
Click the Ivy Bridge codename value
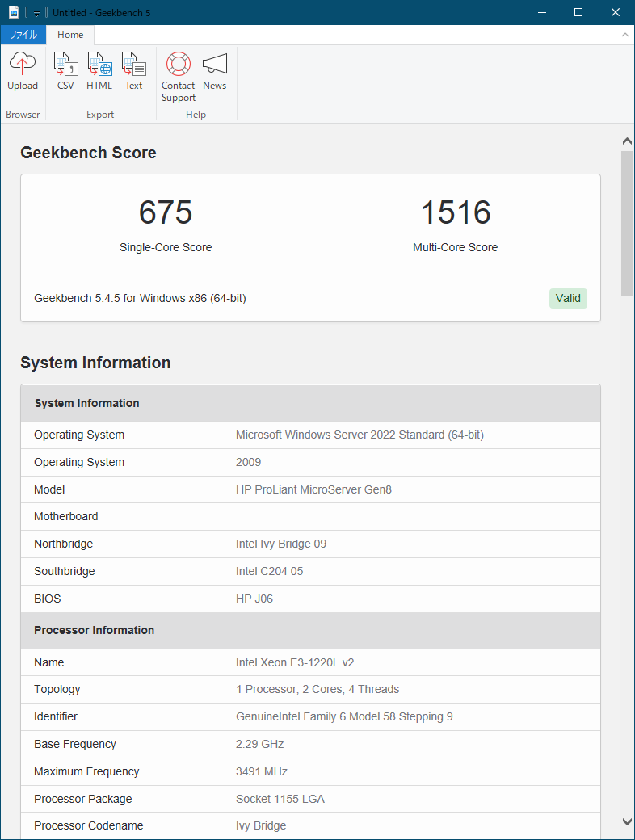260,825
